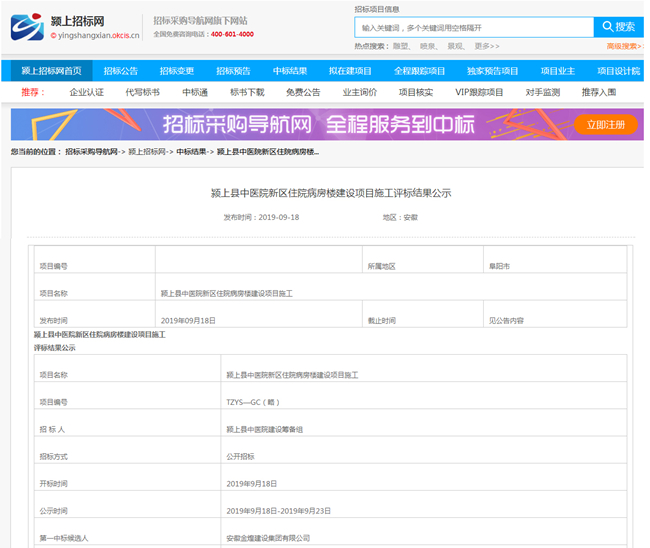This screenshot has height=548, width=650.
Task: Click the 更多>> hot search link
Action: [x=487, y=46]
